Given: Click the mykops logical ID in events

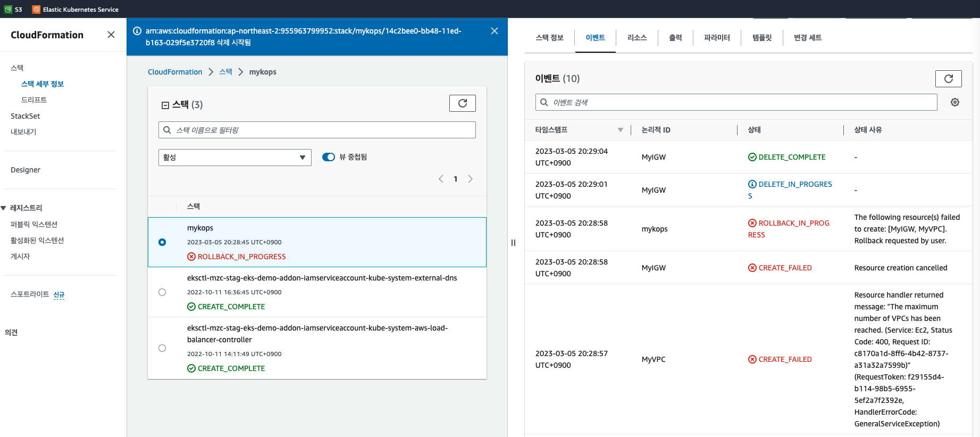Looking at the screenshot, I should 655,229.
